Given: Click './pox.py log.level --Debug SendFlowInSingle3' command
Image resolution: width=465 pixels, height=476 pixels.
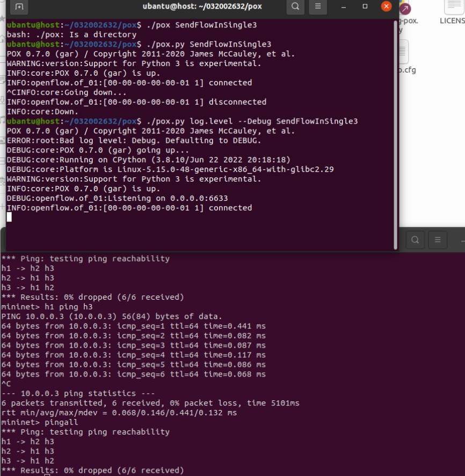Looking at the screenshot, I should point(183,121).
